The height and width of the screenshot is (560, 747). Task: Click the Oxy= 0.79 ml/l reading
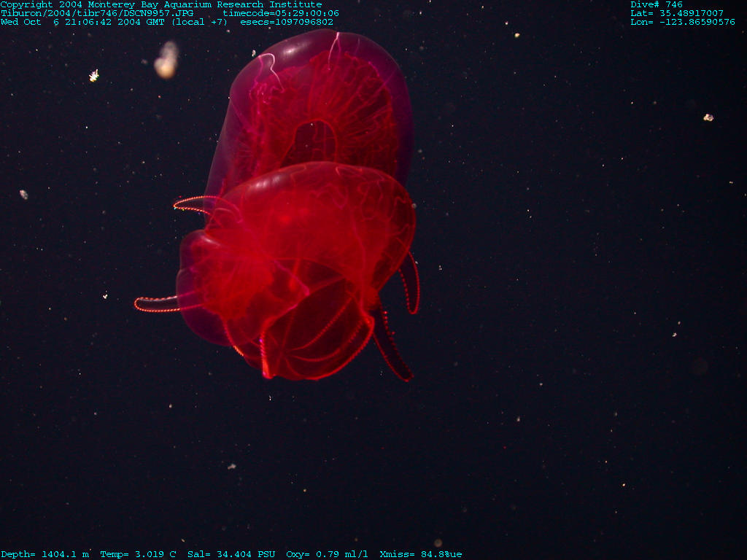[327, 554]
